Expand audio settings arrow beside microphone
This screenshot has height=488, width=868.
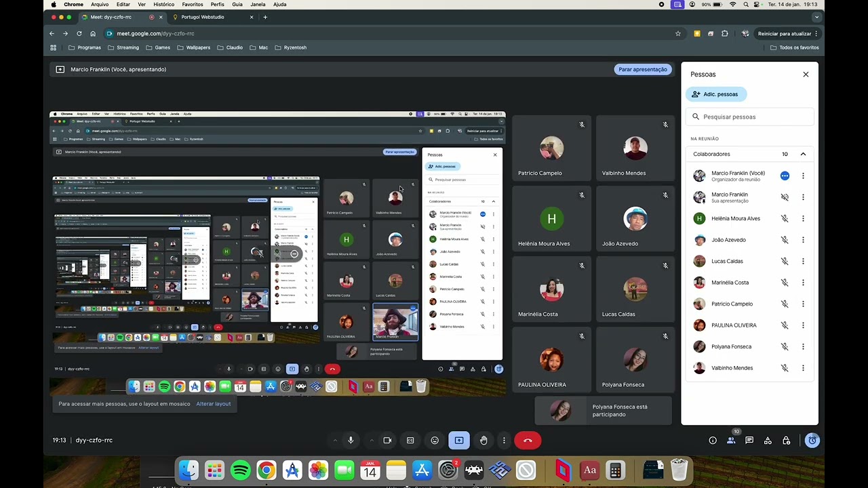[x=335, y=441]
